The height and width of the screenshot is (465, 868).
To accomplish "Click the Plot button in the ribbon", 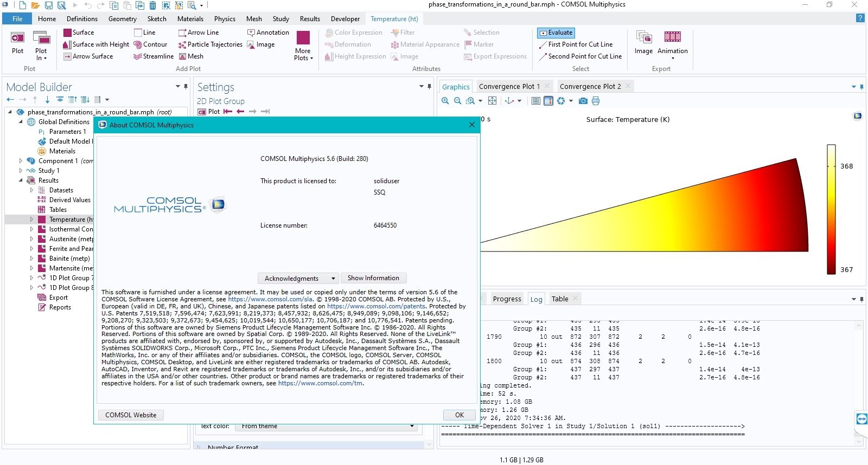I will tap(17, 43).
